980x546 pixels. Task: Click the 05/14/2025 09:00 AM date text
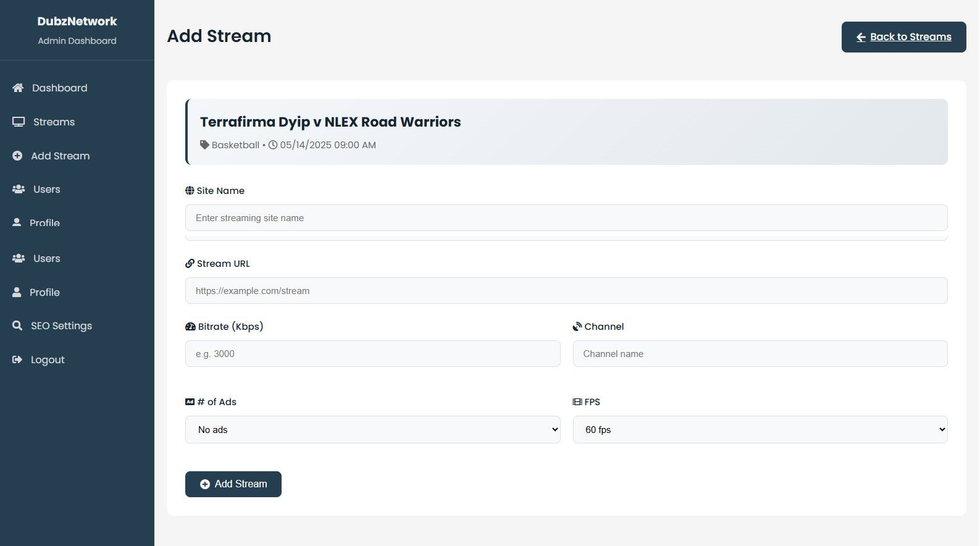tap(328, 145)
